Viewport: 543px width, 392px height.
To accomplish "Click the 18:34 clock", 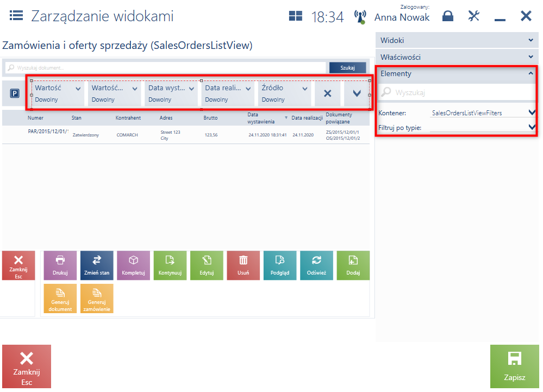I will 327,17.
